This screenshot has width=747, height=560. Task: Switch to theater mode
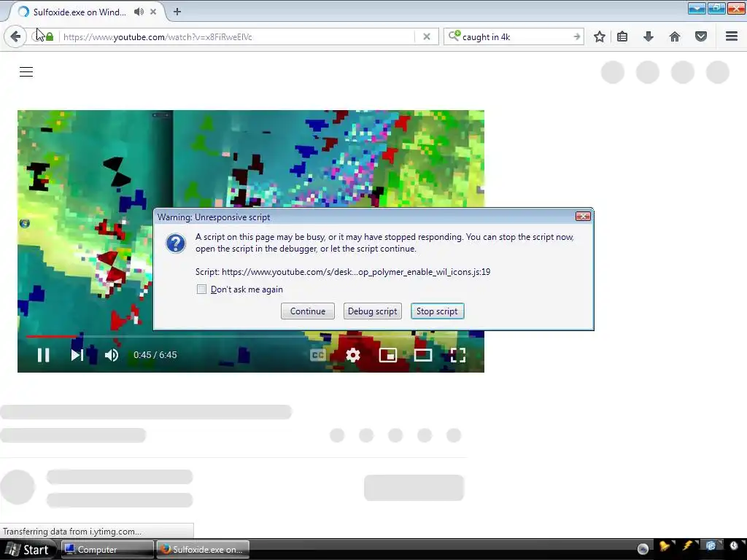click(x=422, y=355)
